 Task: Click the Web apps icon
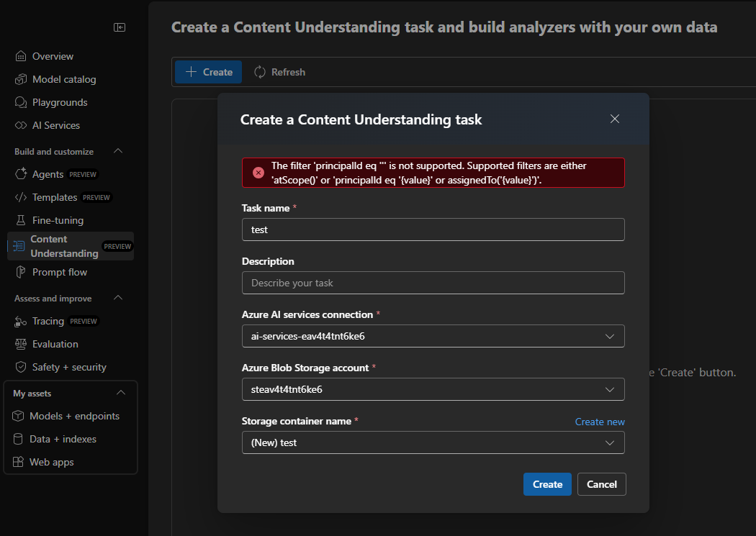click(18, 462)
